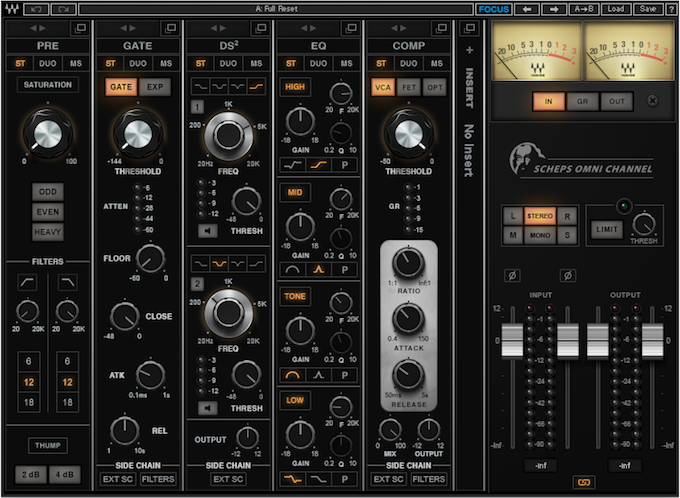This screenshot has width=680, height=498.
Task: Enable ODD harmonics
Action: pyautogui.click(x=48, y=192)
